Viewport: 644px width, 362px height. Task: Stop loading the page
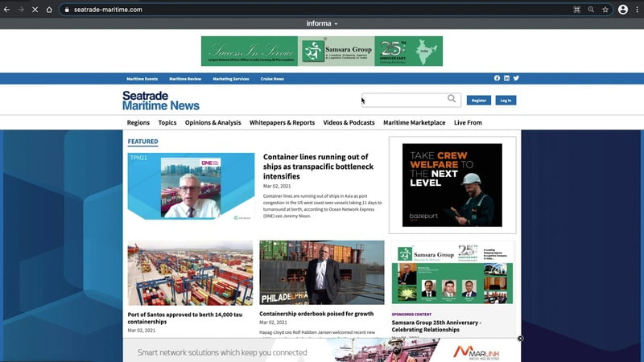point(35,10)
